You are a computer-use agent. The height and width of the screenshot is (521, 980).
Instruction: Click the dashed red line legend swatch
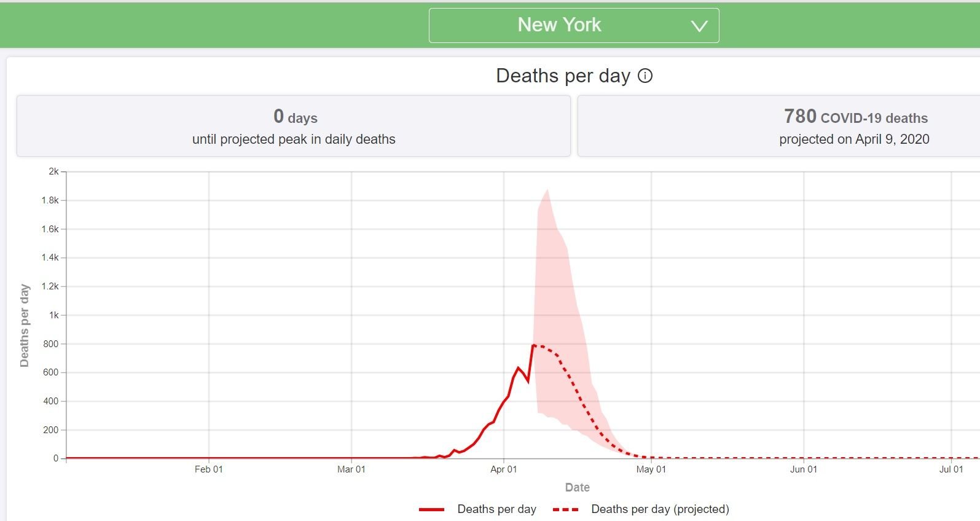tap(565, 509)
